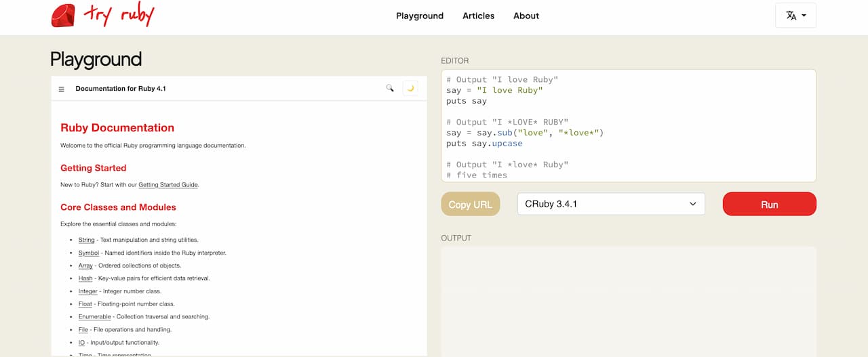This screenshot has height=357, width=868.
Task: Open the language translation dropdown
Action: 795,16
